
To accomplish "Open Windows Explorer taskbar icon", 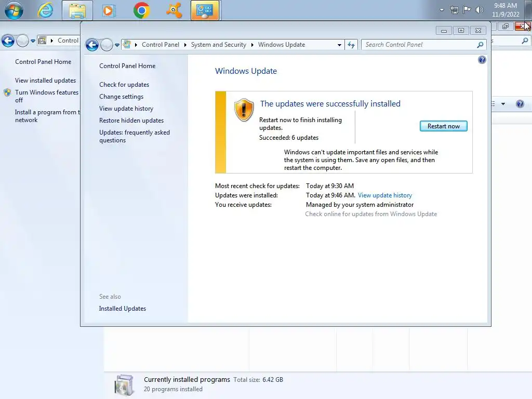I will pos(77,10).
